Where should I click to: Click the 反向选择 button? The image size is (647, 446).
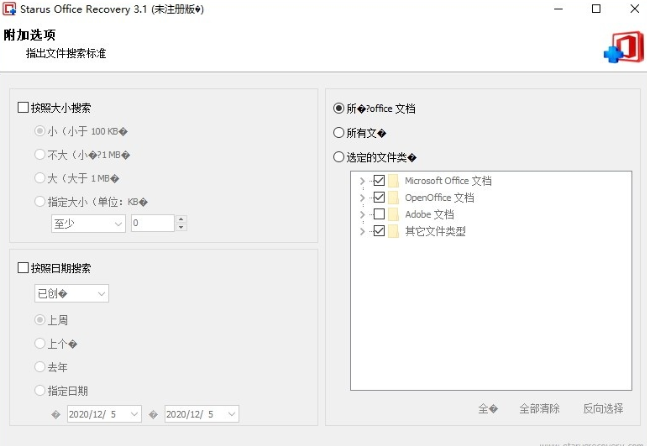pyautogui.click(x=603, y=408)
